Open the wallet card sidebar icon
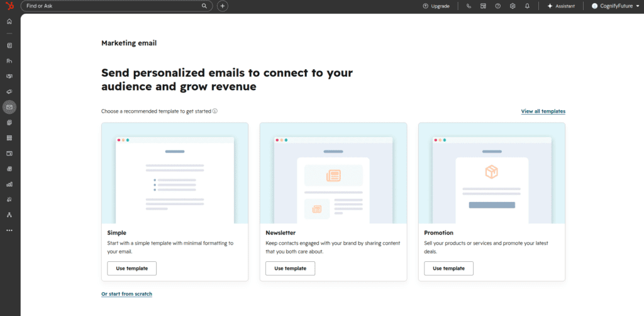 coord(9,153)
